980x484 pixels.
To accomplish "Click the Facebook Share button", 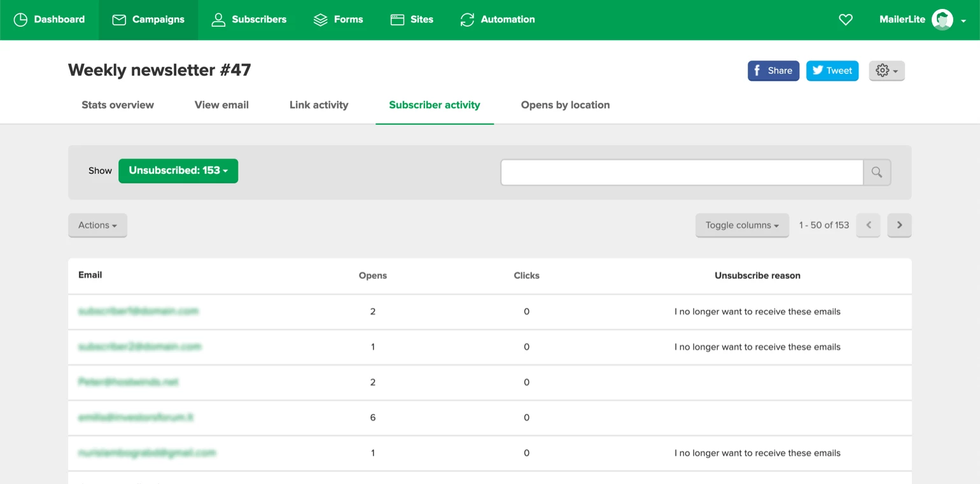I will click(773, 71).
